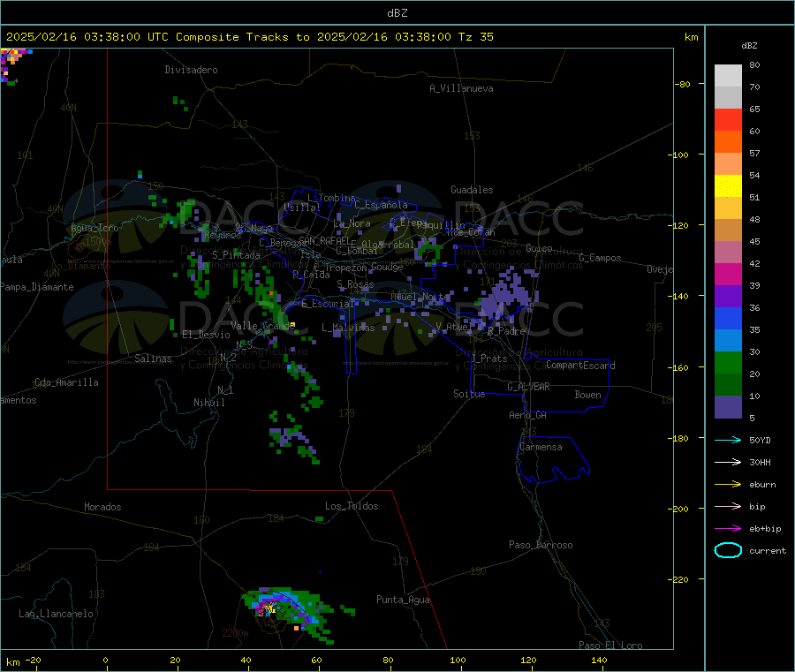Select the gray 65-70 dBZ swatch
795x672 pixels.
click(728, 98)
